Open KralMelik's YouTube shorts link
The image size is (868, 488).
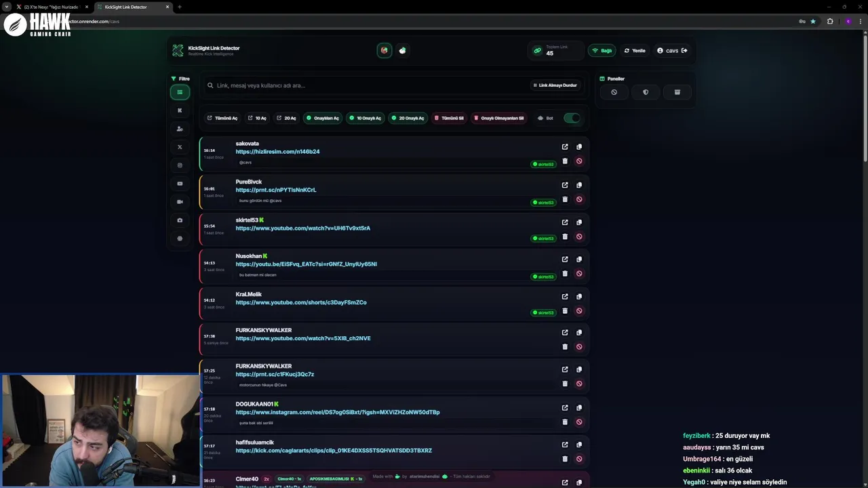(301, 302)
